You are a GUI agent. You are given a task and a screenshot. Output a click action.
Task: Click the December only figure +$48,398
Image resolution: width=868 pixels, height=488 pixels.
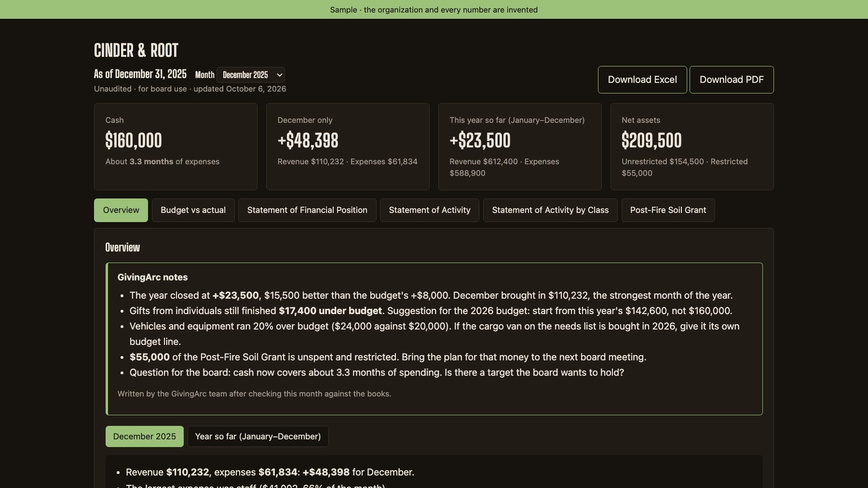(308, 140)
